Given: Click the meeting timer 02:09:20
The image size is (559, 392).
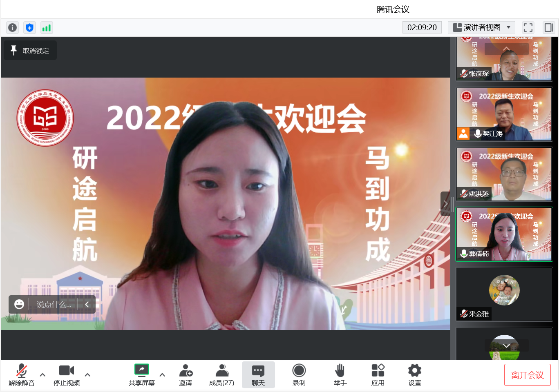Looking at the screenshot, I should (422, 27).
